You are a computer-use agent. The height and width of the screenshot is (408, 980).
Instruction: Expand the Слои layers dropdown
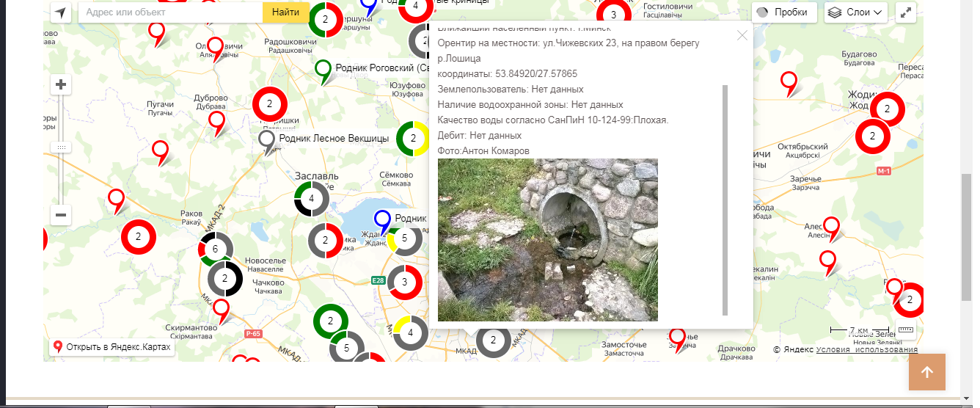[x=856, y=12]
